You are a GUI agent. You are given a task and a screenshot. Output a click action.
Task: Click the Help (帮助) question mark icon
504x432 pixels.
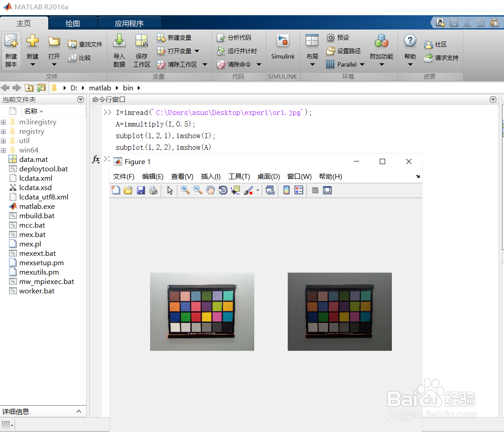pos(410,41)
